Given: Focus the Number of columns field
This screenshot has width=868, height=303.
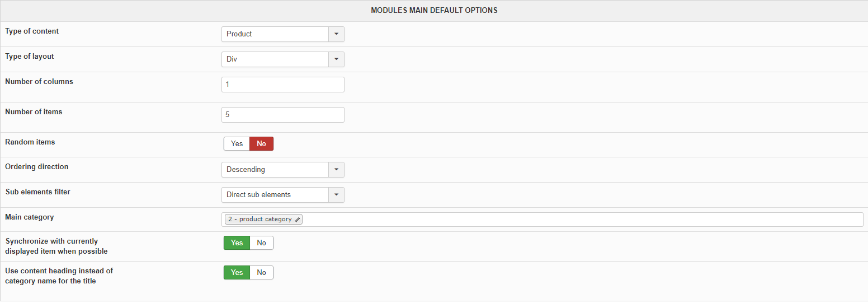Looking at the screenshot, I should [282, 85].
